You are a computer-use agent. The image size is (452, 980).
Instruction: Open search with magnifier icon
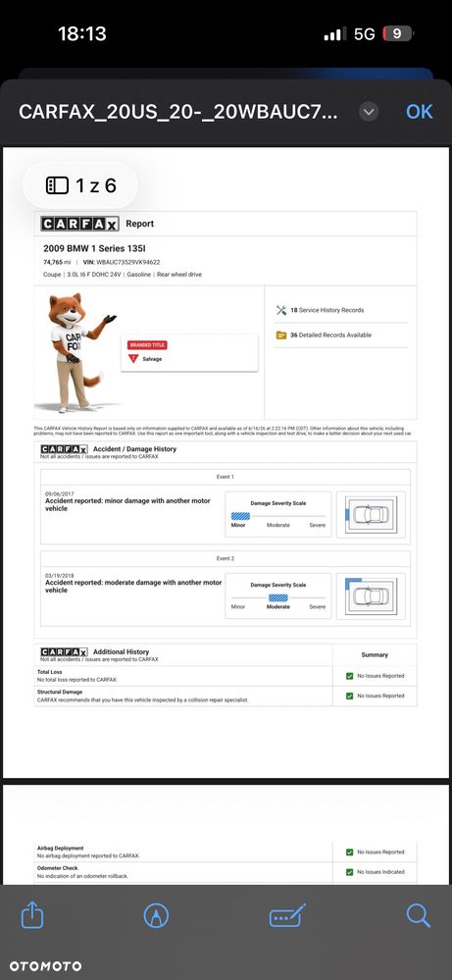coord(419,915)
